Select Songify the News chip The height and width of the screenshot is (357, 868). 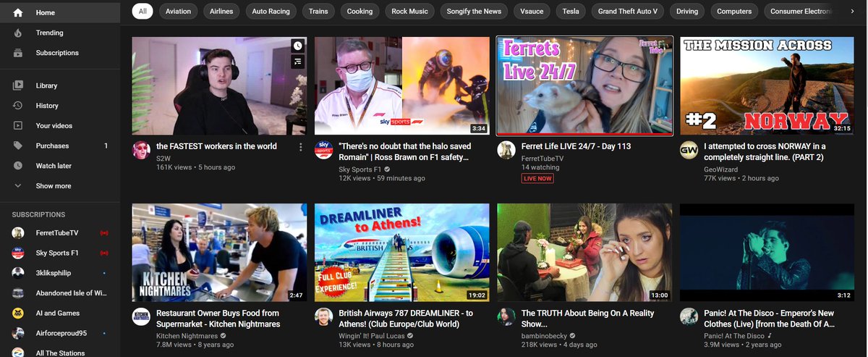coord(475,12)
